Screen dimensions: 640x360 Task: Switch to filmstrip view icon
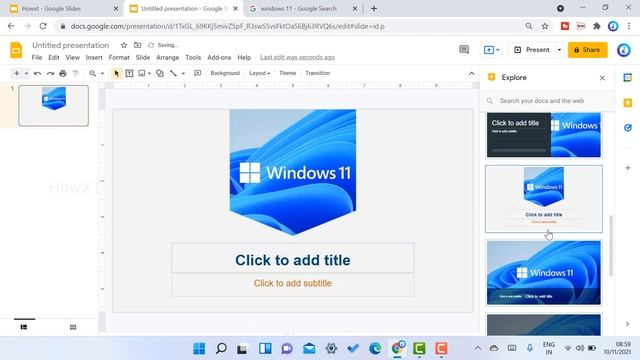24,327
